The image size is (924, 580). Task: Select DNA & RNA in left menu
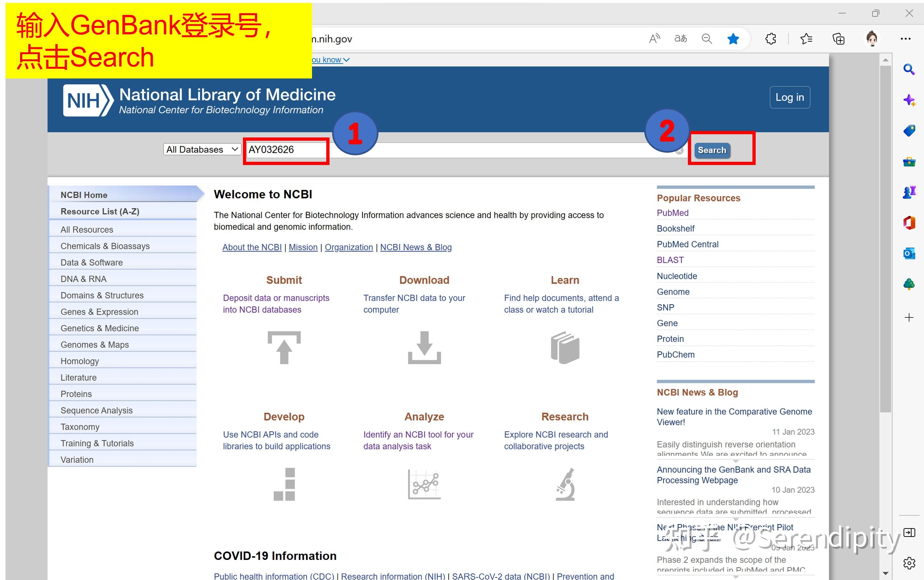click(83, 279)
